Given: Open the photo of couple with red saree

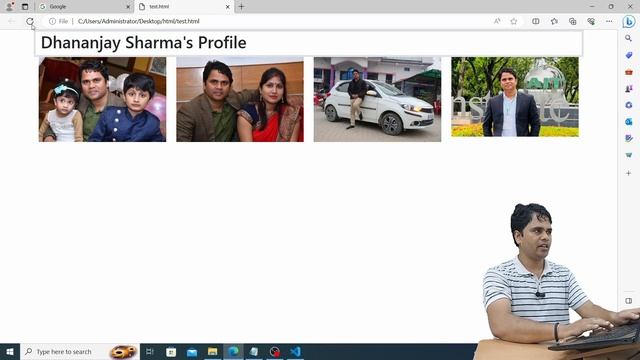Looking at the screenshot, I should pyautogui.click(x=240, y=99).
